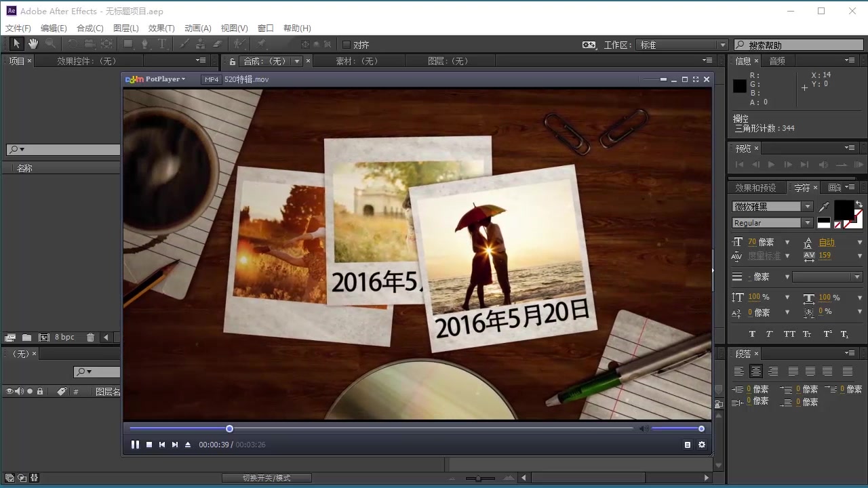Screen dimensions: 868x488
Task: Open the 效果(T) menu
Action: (x=161, y=28)
